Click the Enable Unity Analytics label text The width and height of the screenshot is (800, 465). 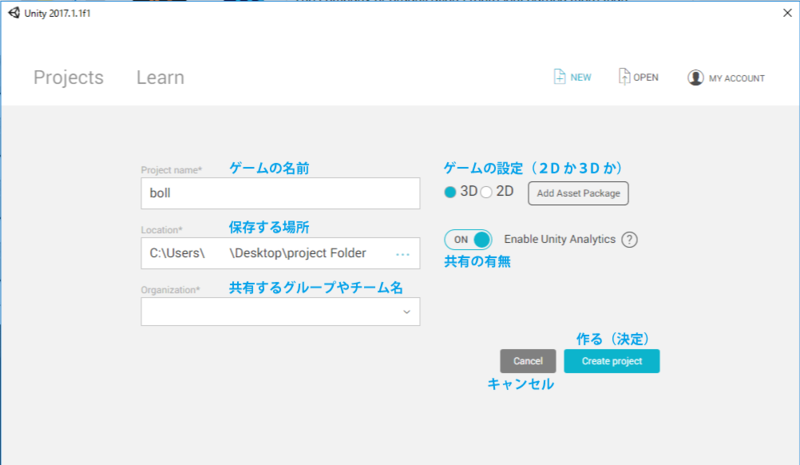coord(560,239)
